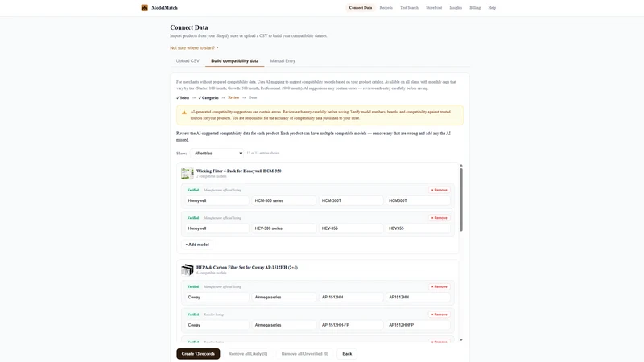
Task: Open the Show 'All entries' dropdown
Action: point(217,153)
